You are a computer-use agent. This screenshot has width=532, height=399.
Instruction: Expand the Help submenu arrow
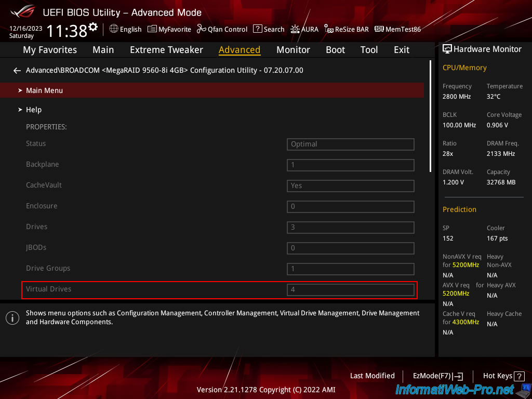click(20, 110)
